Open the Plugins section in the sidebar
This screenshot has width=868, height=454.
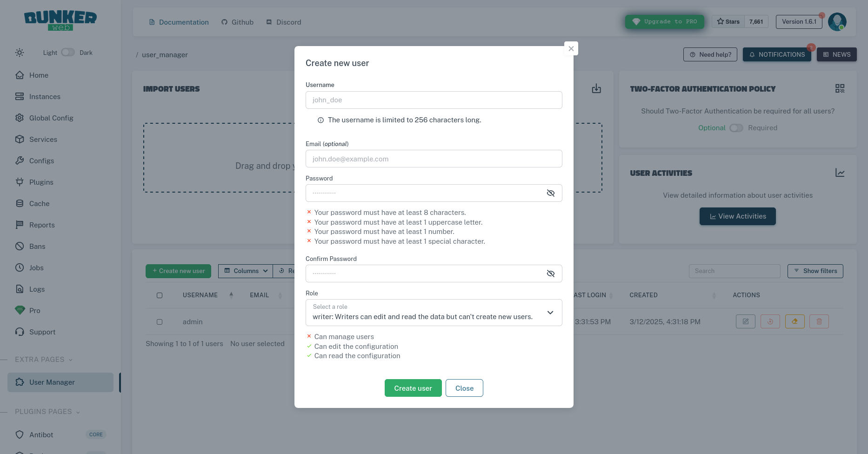(41, 182)
